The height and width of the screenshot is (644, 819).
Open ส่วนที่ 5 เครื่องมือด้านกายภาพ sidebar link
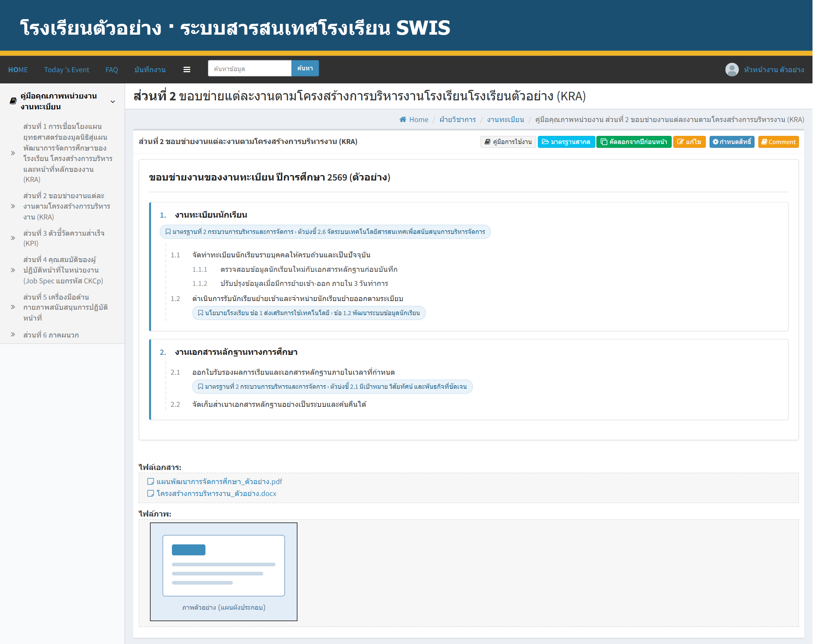(65, 307)
